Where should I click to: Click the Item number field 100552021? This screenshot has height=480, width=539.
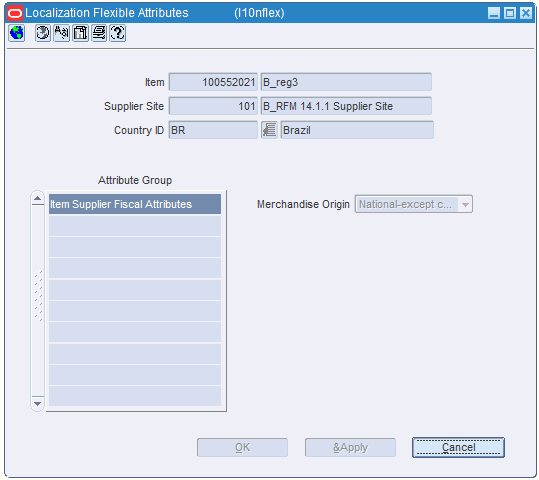[213, 82]
